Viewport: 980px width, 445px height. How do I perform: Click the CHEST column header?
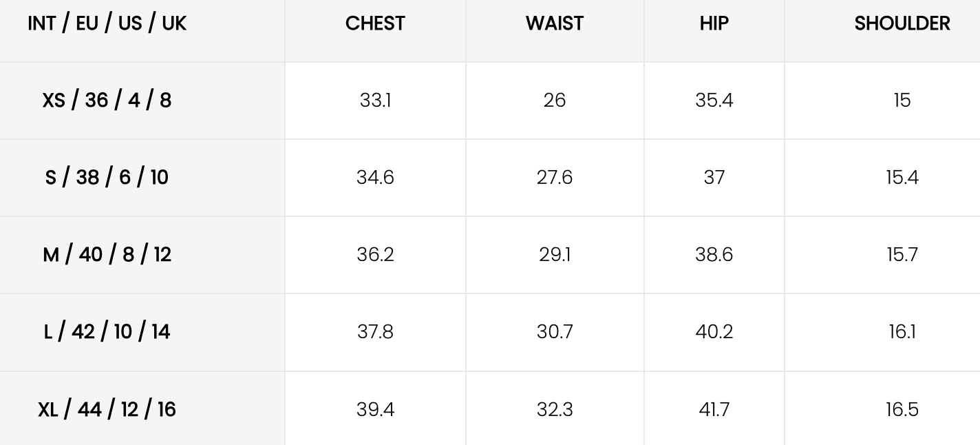(x=375, y=23)
